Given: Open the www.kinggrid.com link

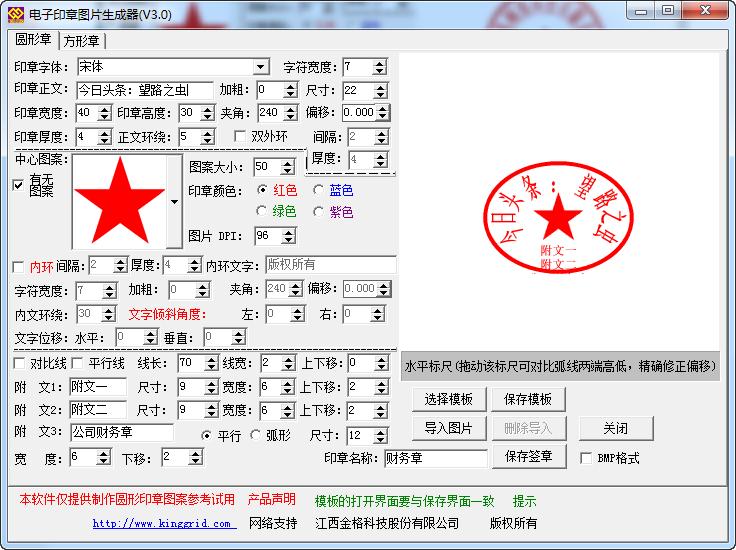Looking at the screenshot, I should point(162,523).
